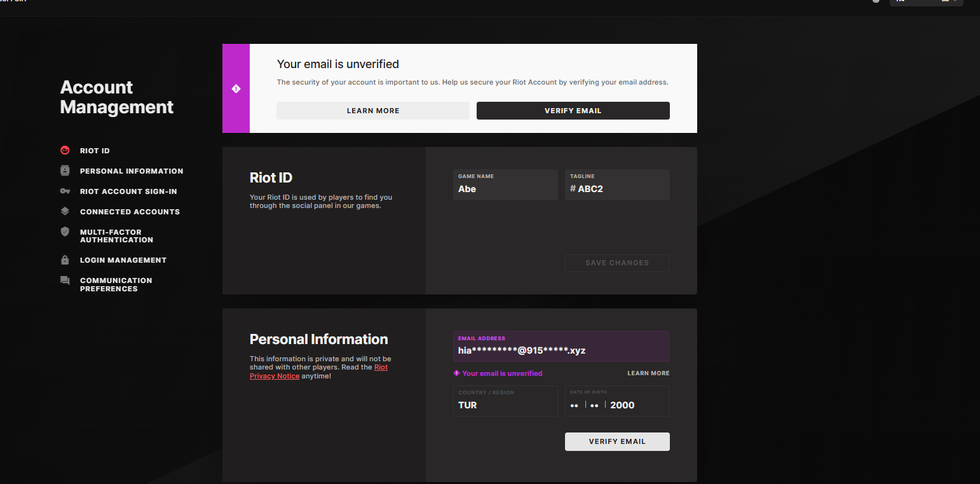
Task: Click Learn More button in unverified banner
Action: coord(373,111)
